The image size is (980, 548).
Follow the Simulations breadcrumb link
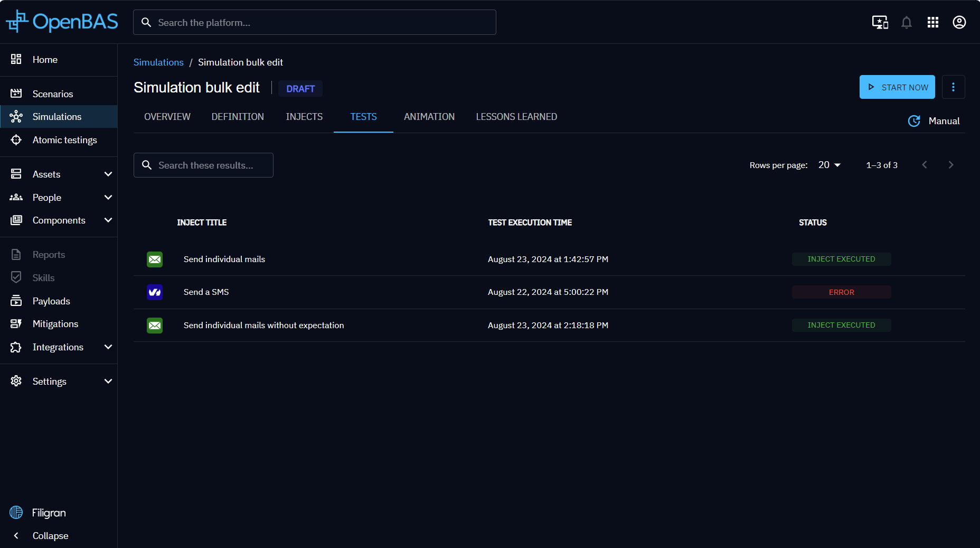(158, 62)
